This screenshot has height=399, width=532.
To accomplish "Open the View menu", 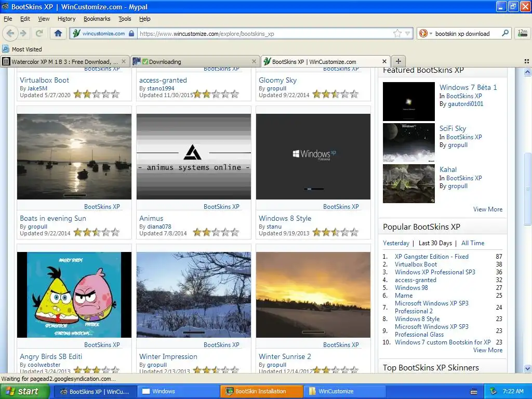I will pos(44,19).
